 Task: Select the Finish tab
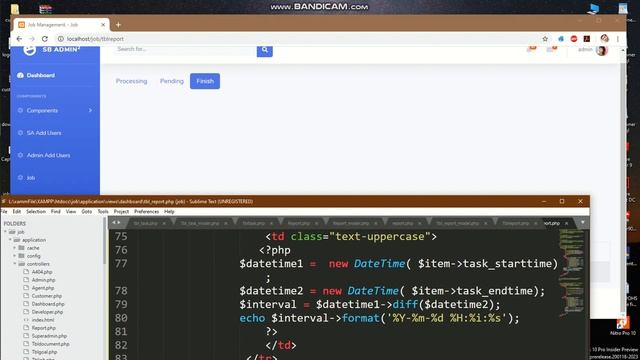click(205, 81)
